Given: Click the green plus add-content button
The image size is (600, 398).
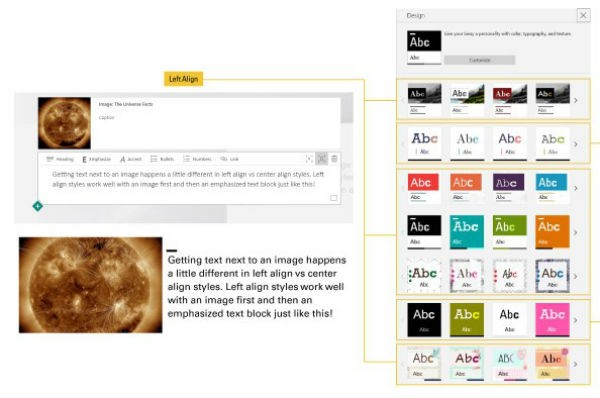Looking at the screenshot, I should pyautogui.click(x=38, y=206).
